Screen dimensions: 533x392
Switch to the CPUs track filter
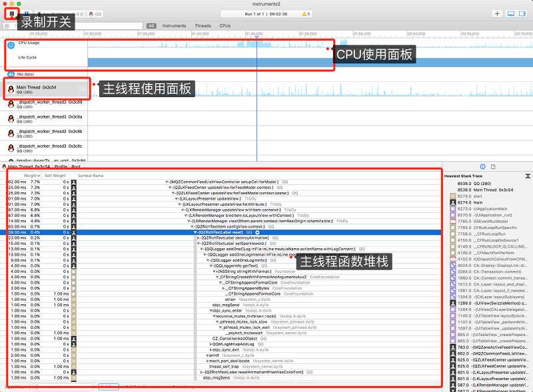pos(225,26)
